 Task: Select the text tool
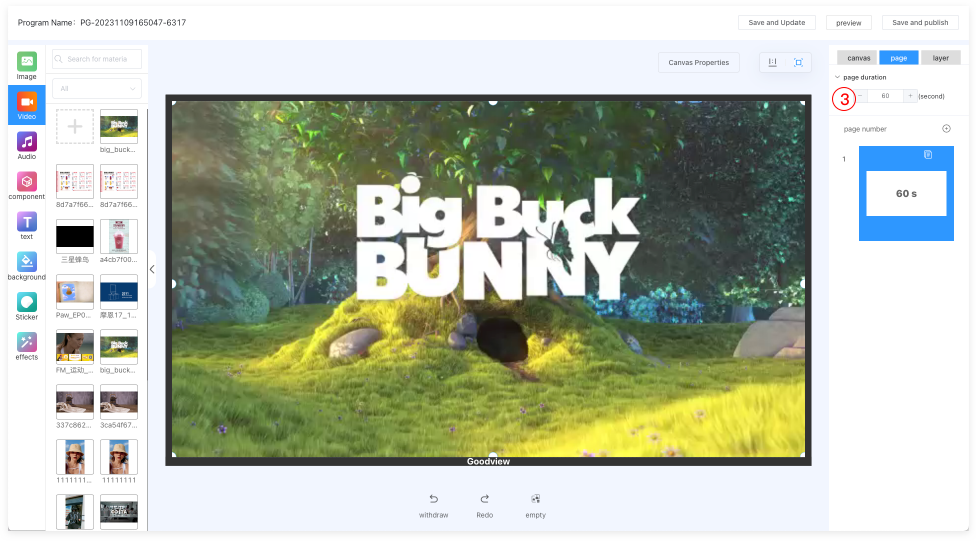point(26,226)
